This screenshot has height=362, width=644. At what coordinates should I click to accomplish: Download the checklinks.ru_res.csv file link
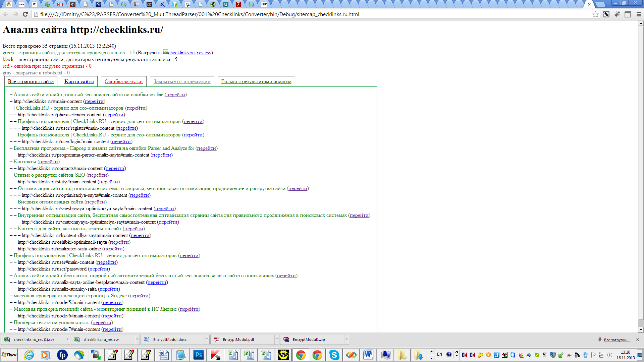[190, 53]
